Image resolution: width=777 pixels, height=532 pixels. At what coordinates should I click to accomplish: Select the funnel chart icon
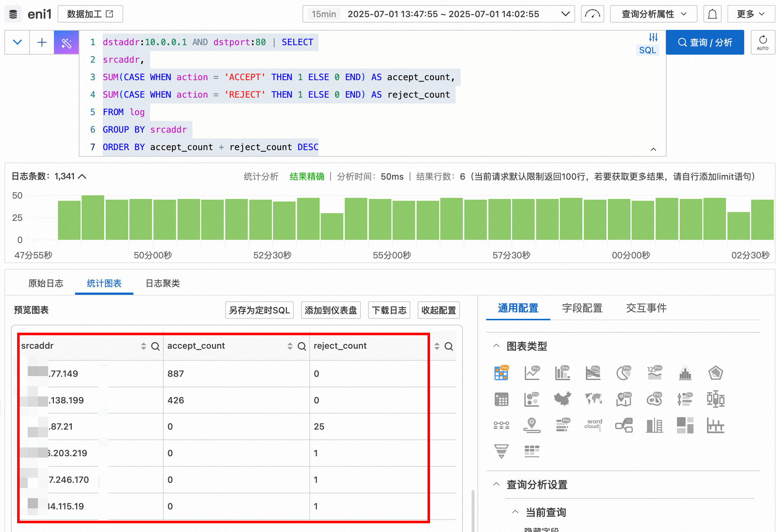click(501, 451)
